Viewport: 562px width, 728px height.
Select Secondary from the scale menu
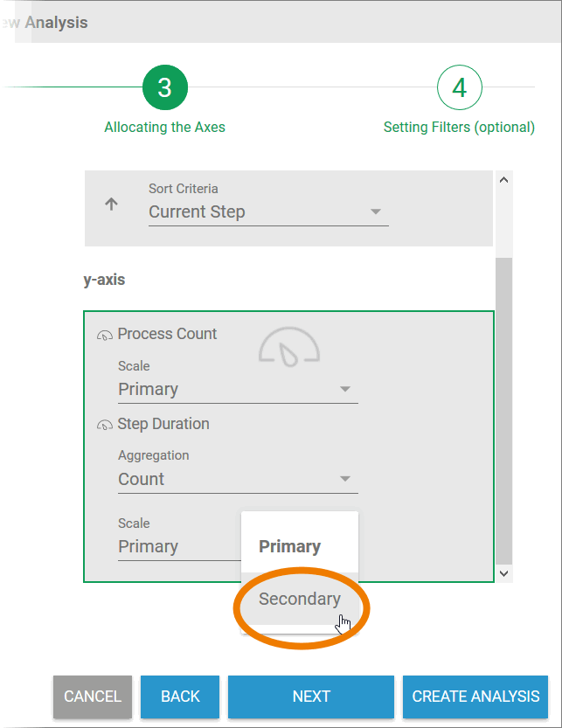(300, 600)
